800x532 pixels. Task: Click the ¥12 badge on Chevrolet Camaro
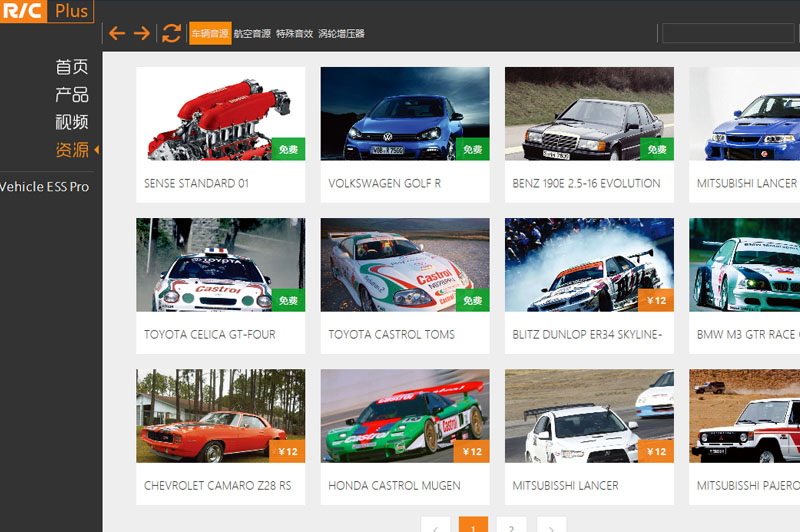tap(288, 451)
